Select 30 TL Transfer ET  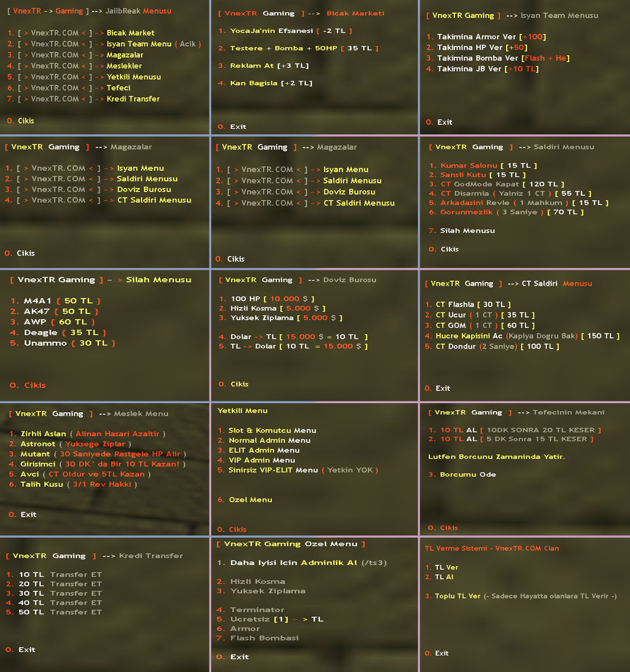pyautogui.click(x=54, y=593)
